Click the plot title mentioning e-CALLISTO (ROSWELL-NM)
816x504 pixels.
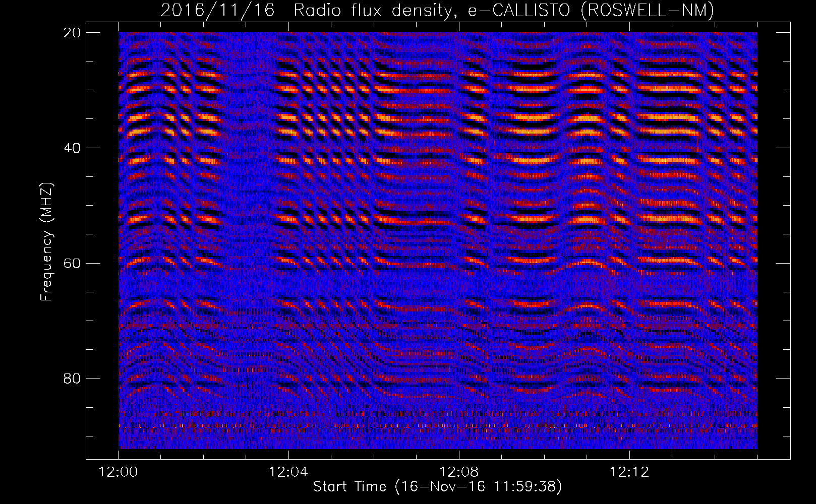click(x=437, y=10)
